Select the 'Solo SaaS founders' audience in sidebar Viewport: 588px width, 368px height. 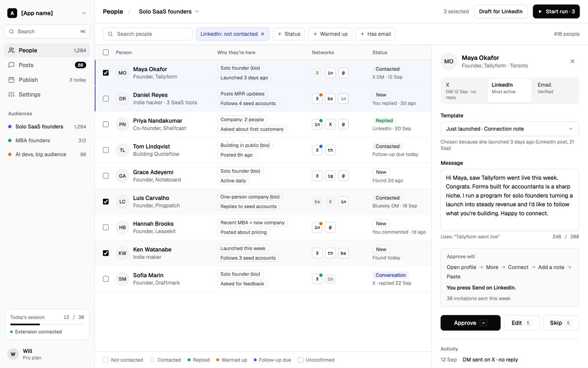click(x=47, y=127)
